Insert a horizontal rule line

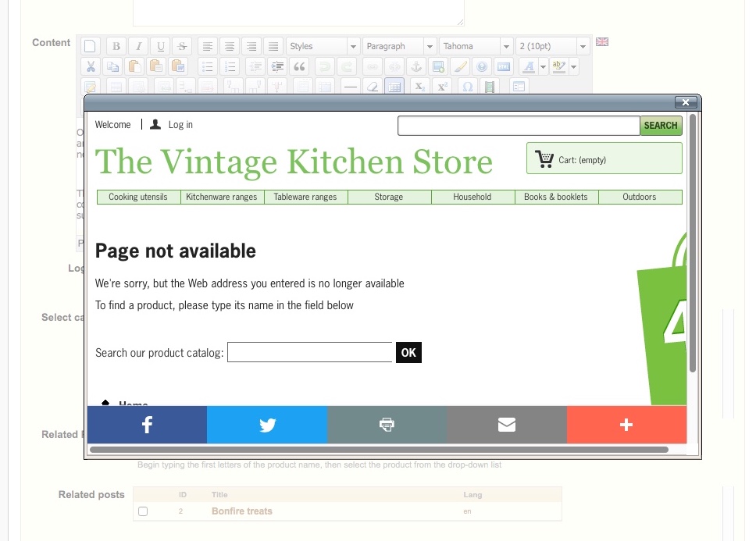click(x=351, y=87)
